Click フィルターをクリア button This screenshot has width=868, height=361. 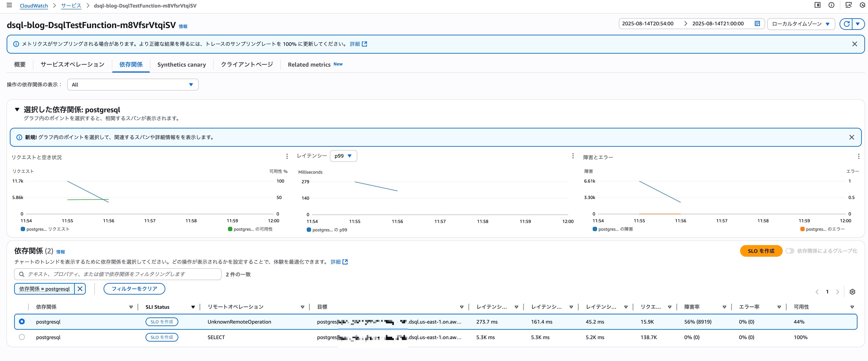click(134, 289)
